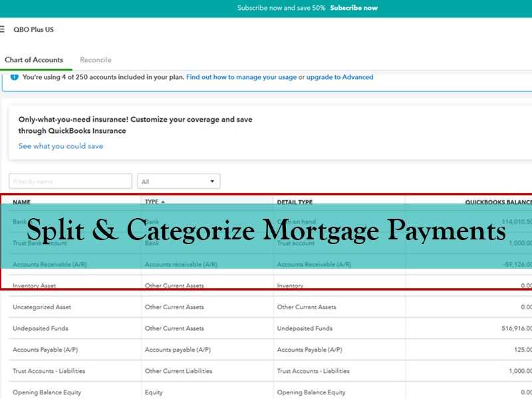
Task: Click Other Current Liabilities type cell
Action: 178,371
